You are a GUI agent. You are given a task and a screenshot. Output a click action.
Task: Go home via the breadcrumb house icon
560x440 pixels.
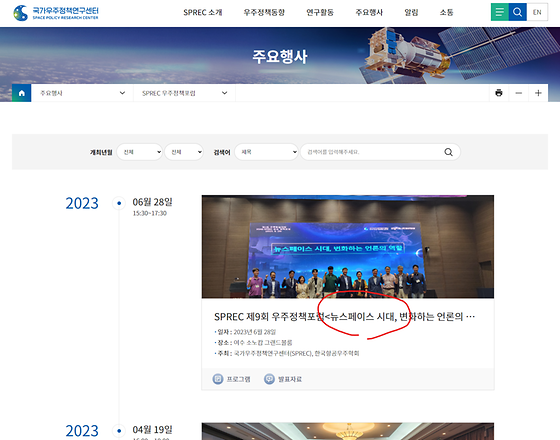(21, 93)
